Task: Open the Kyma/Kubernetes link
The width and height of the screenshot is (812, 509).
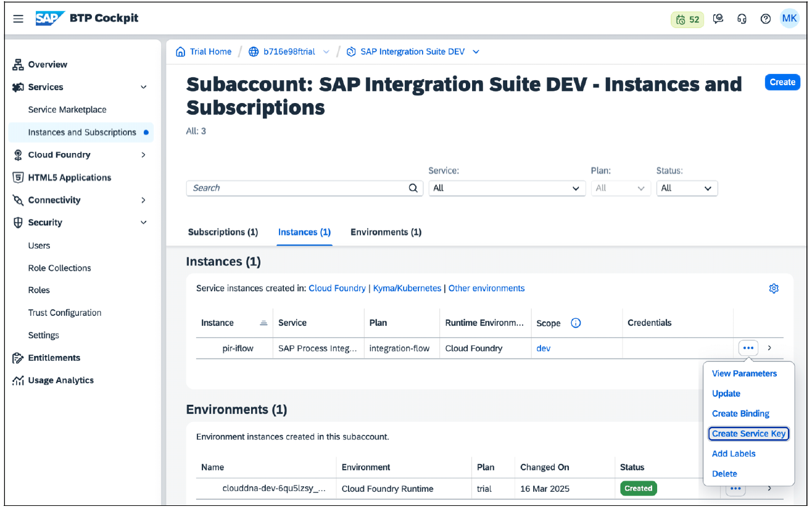Action: pyautogui.click(x=407, y=288)
